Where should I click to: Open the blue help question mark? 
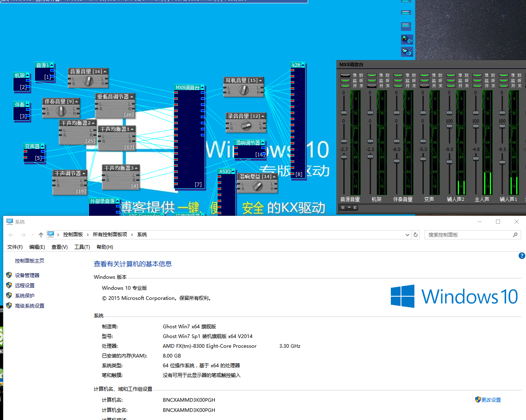522,256
